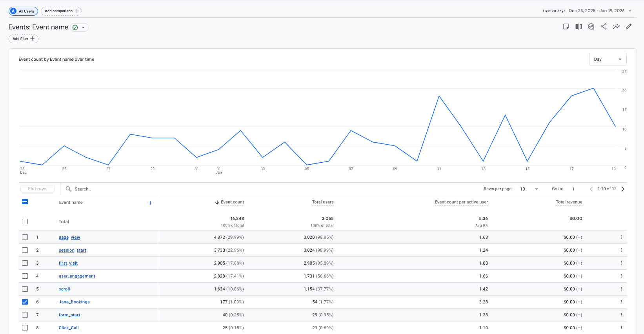Sort by Event count per active user

(461, 202)
